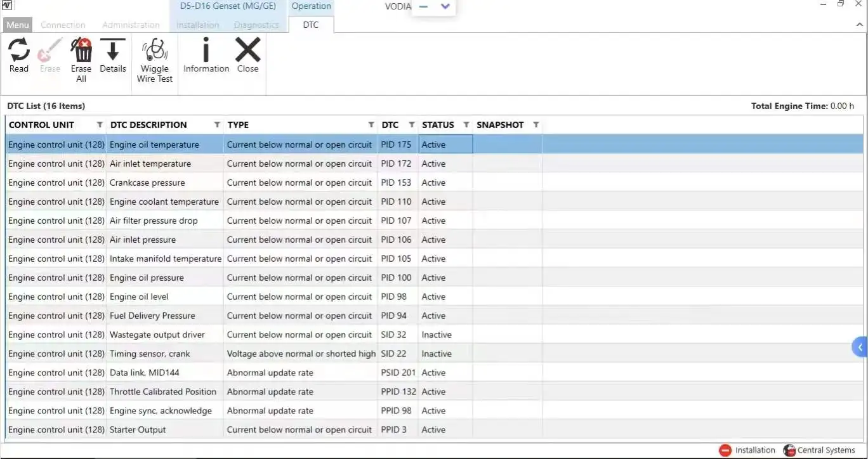Image resolution: width=868 pixels, height=459 pixels.
Task: Click the Read DTC refresh icon
Action: click(x=19, y=49)
